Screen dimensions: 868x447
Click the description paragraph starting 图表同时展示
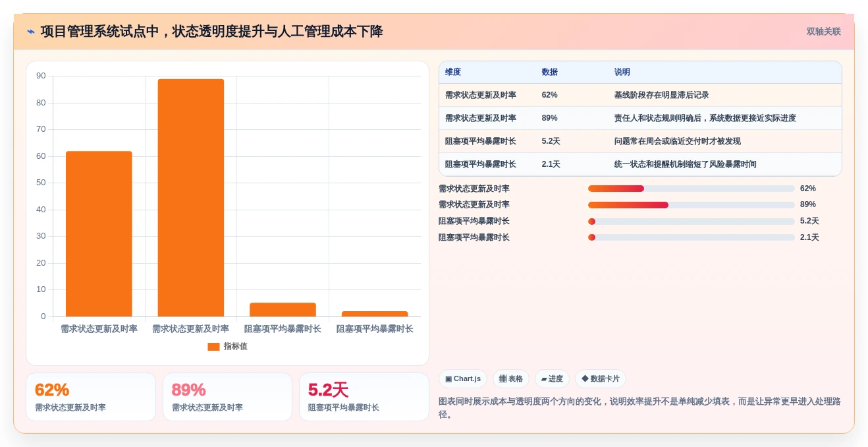[639, 407]
